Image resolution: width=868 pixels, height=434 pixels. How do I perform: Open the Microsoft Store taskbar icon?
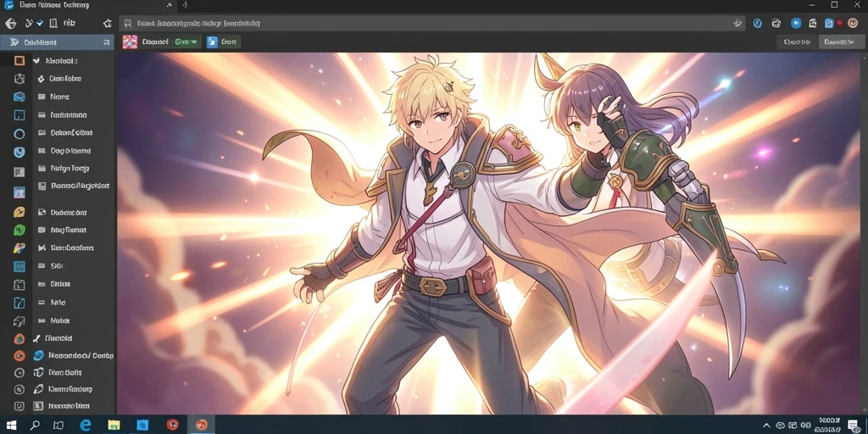(142, 425)
